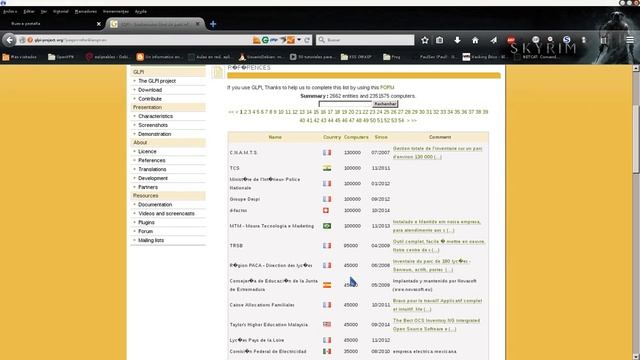Open the Documentation sidebar link
The height and width of the screenshot is (360, 640).
155,204
